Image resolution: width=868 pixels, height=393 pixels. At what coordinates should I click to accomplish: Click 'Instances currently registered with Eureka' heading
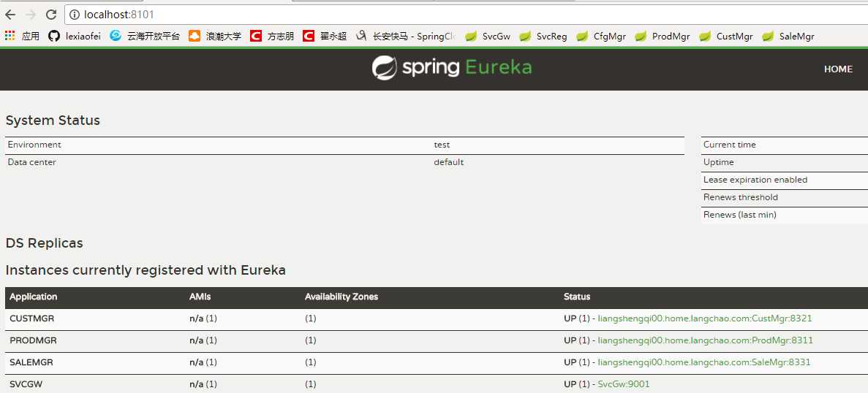click(x=146, y=270)
